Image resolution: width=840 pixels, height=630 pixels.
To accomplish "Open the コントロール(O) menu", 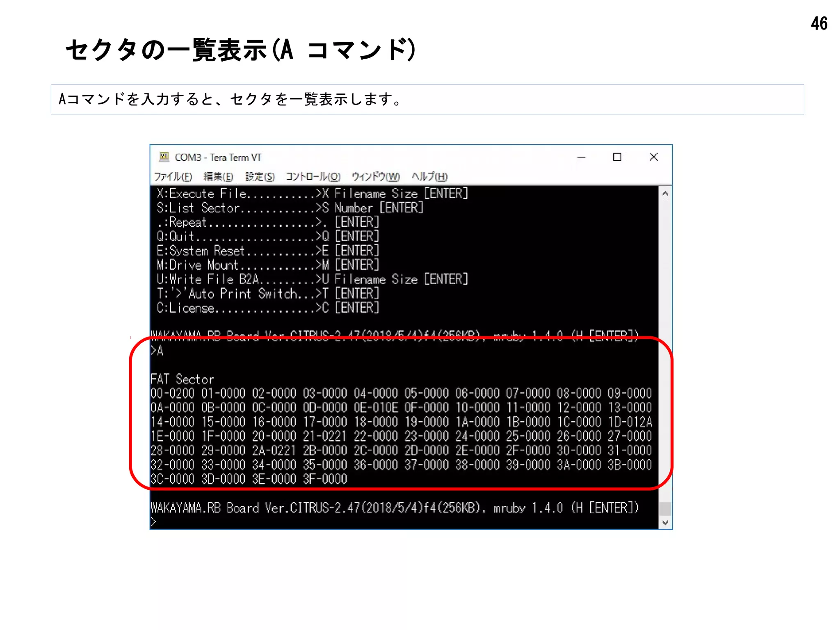I will (x=313, y=176).
